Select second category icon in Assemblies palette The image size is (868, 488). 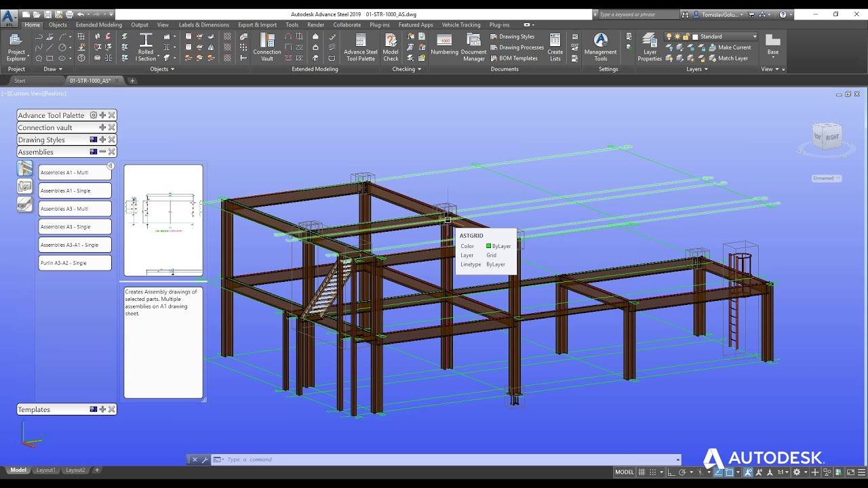[24, 186]
